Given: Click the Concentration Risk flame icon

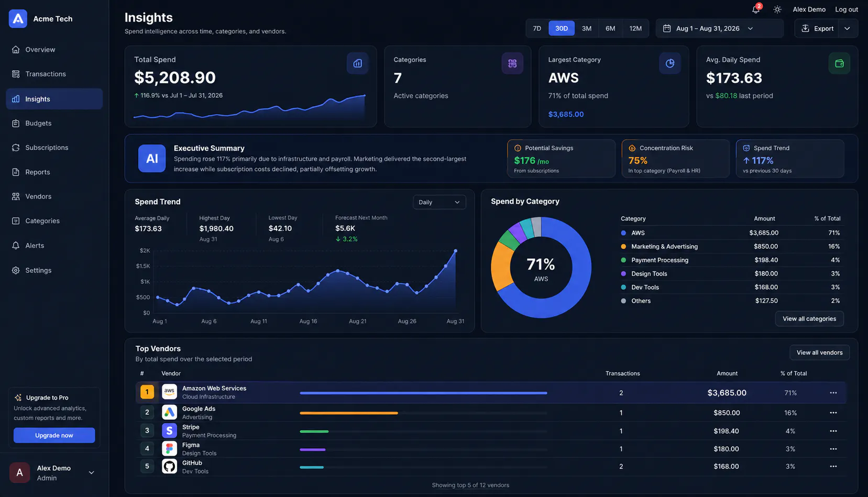Looking at the screenshot, I should point(632,148).
